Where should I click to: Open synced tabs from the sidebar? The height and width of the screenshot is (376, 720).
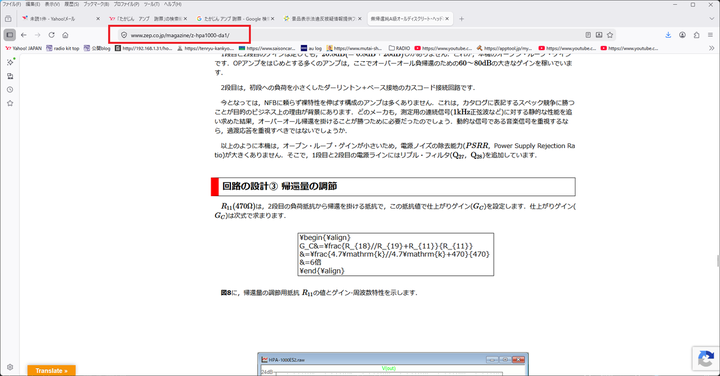(x=10, y=76)
